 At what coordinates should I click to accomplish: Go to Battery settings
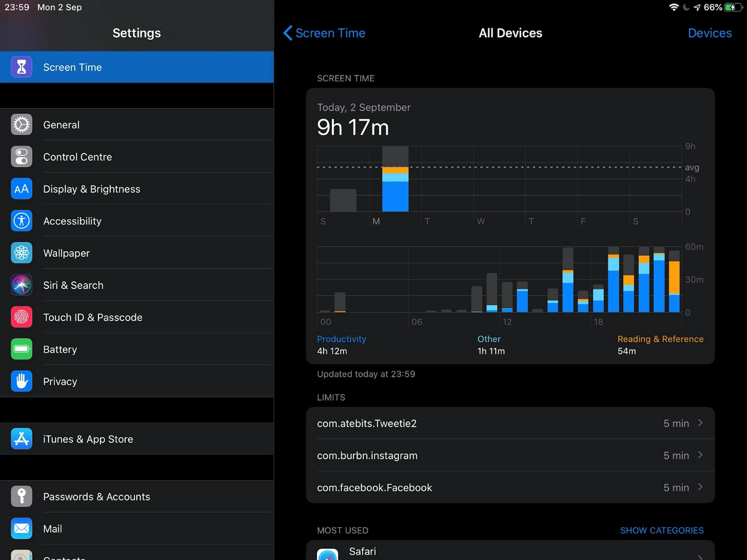(x=137, y=349)
